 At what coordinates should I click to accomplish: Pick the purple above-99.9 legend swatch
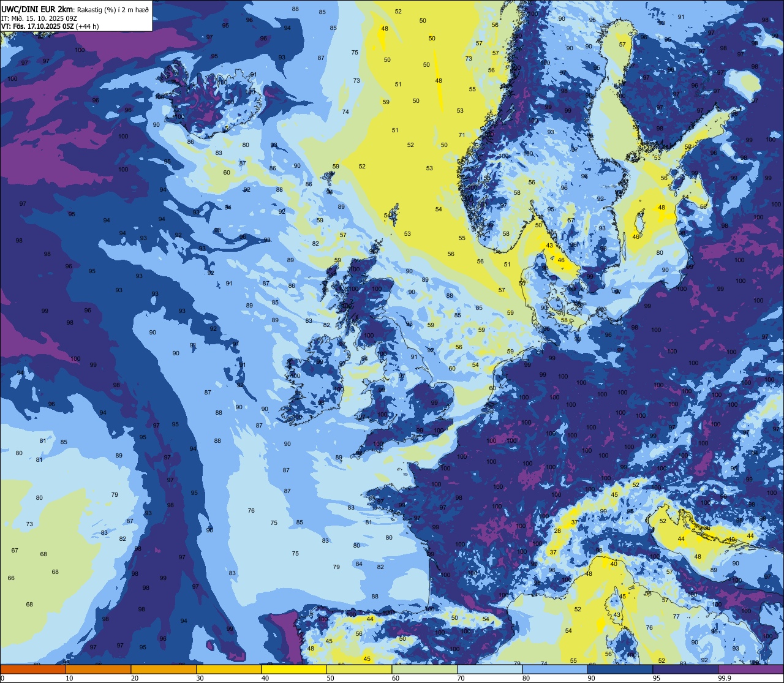pos(750,669)
